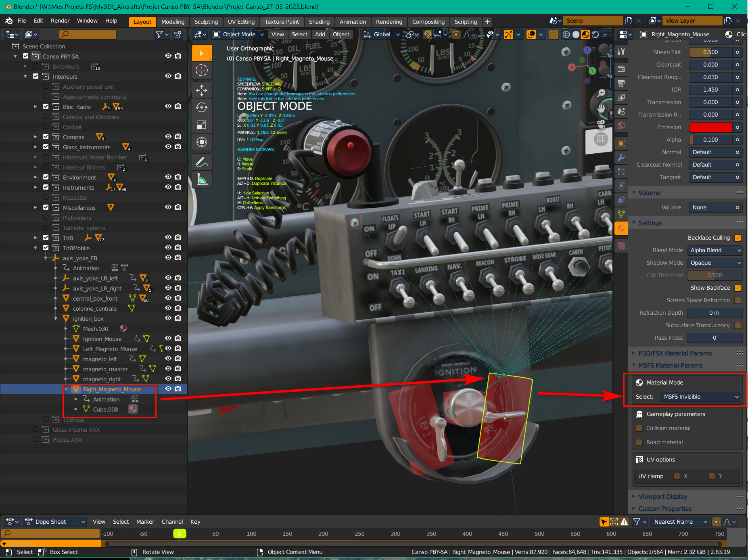Image resolution: width=748 pixels, height=560 pixels.
Task: Open the Object properties tab
Action: pyautogui.click(x=621, y=143)
